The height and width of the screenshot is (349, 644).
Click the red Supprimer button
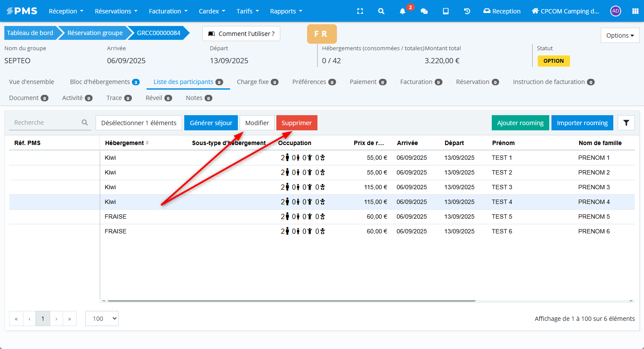(x=297, y=123)
